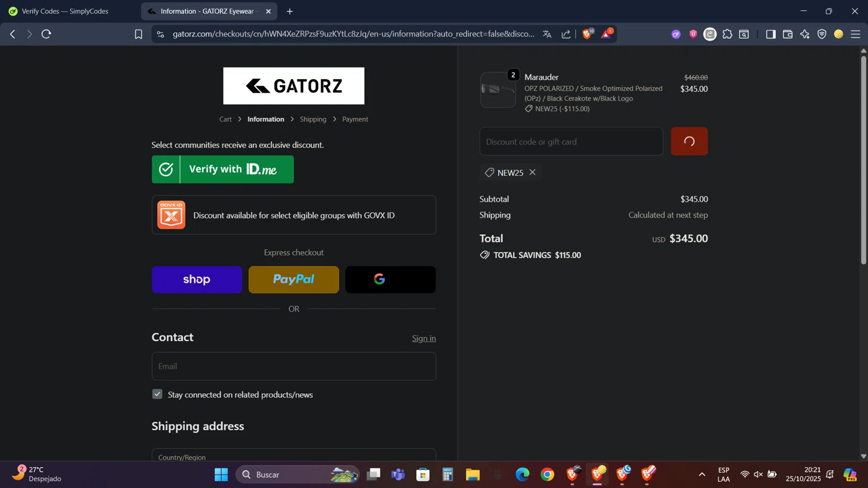Focus the Email input field
868x488 pixels.
point(294,366)
